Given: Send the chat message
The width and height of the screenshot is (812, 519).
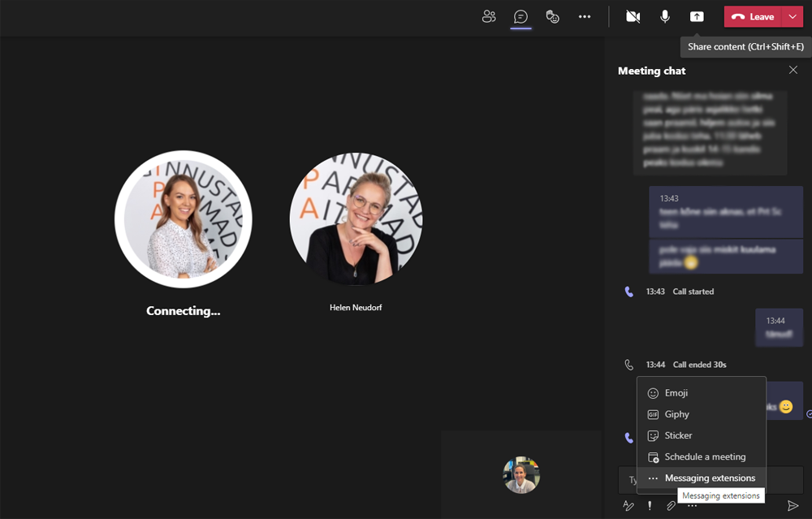Looking at the screenshot, I should pos(793,505).
